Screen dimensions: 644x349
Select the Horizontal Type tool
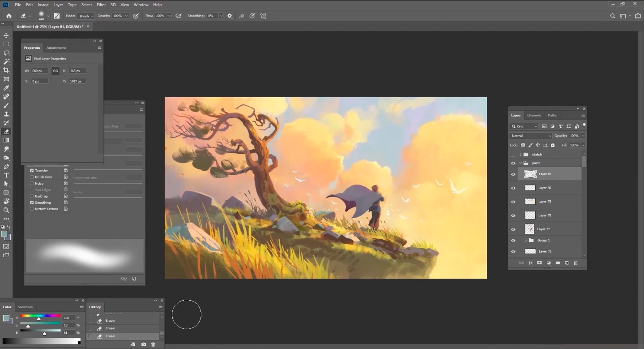(6, 175)
